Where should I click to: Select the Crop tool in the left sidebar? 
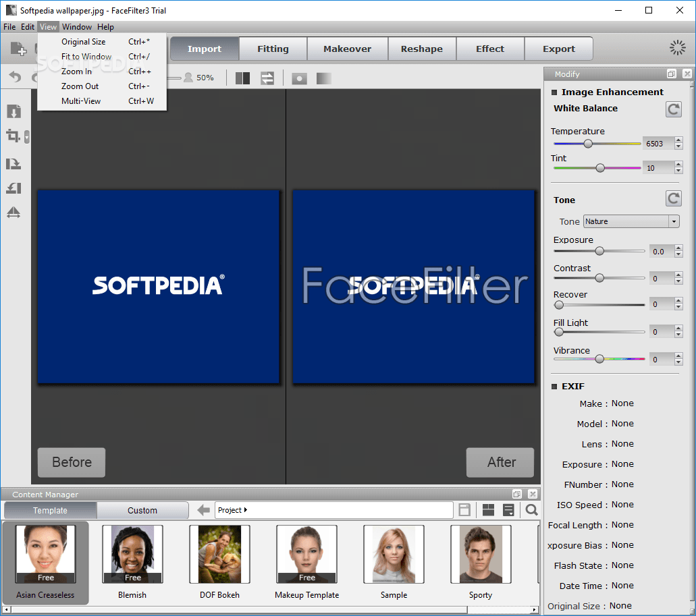pos(13,136)
